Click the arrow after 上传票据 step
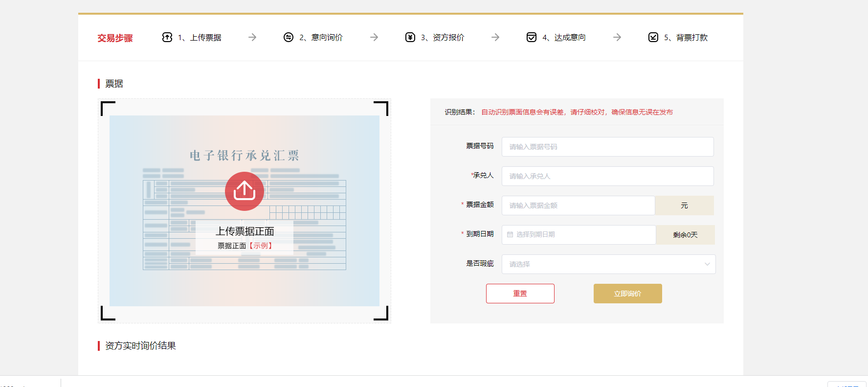The width and height of the screenshot is (868, 387). coord(252,37)
